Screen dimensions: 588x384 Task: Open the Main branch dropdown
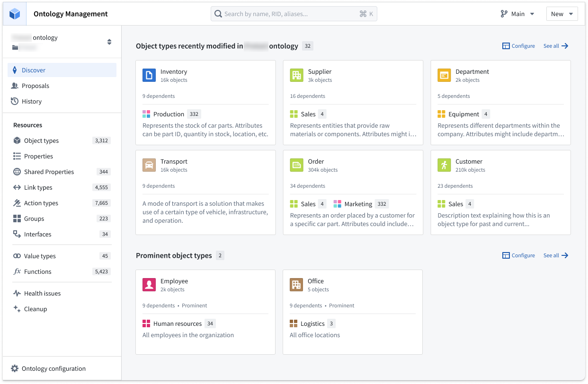517,14
